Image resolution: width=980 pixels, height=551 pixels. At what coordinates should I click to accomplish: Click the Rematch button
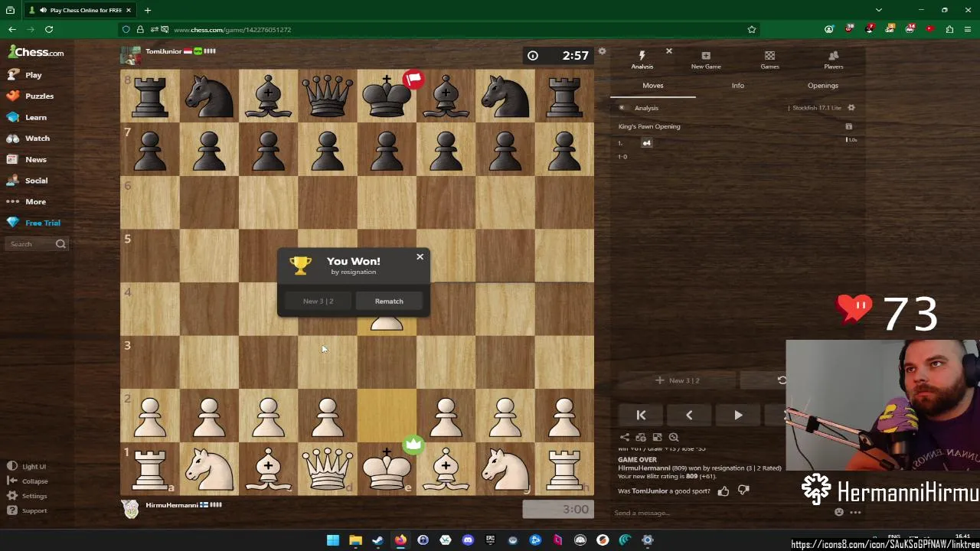389,302
